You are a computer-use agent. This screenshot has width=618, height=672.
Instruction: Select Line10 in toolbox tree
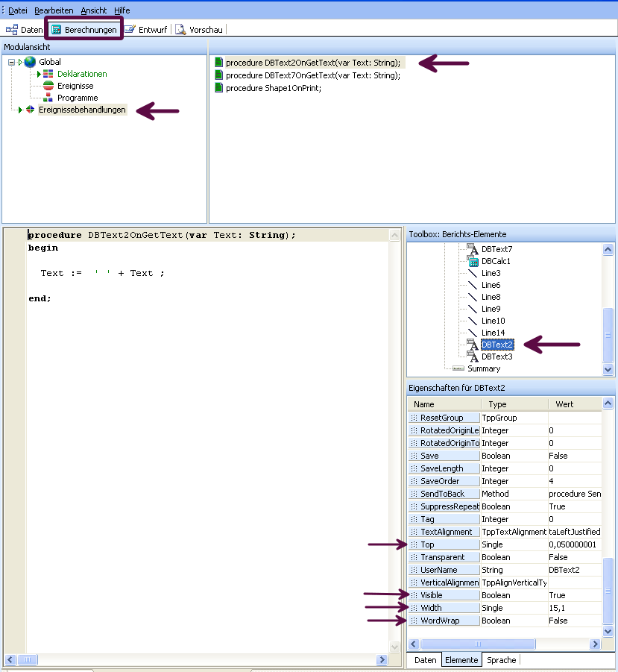coord(493,321)
